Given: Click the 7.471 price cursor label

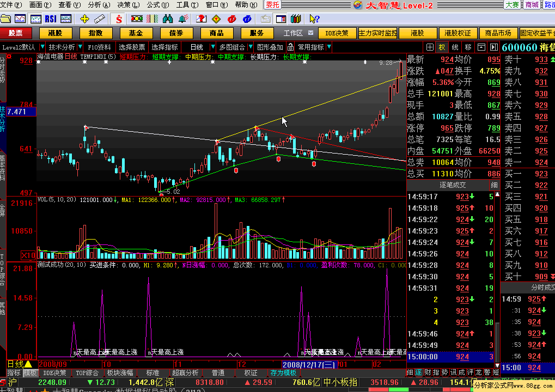Looking at the screenshot, I should click(21, 112).
